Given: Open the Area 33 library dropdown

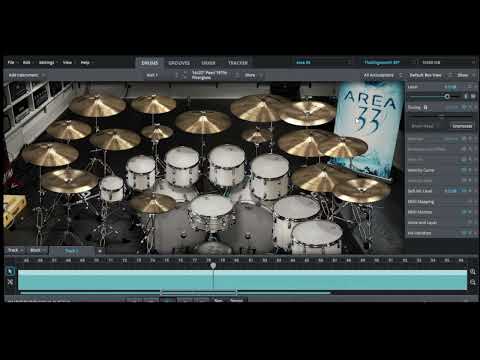Looking at the screenshot, I should coord(322,62).
